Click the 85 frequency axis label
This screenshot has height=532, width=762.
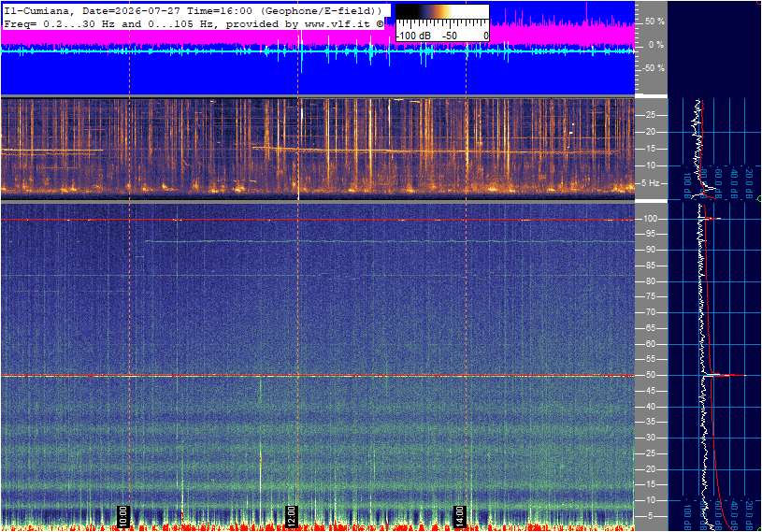coord(650,266)
